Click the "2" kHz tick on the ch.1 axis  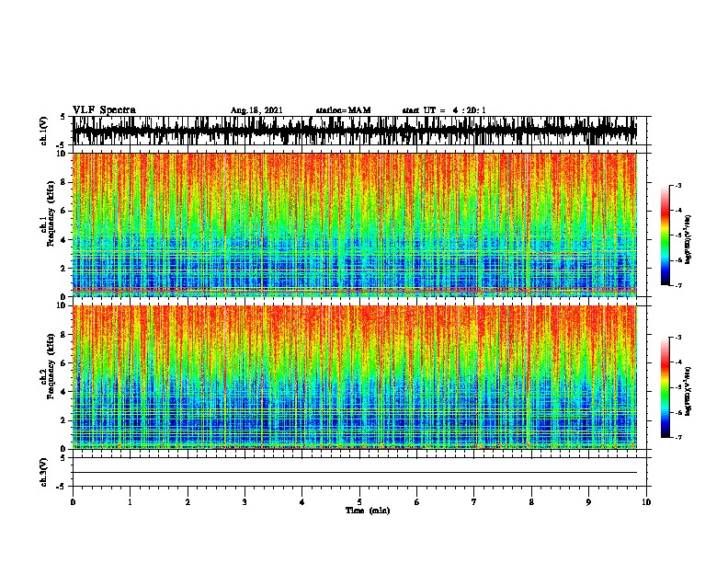[x=64, y=269]
